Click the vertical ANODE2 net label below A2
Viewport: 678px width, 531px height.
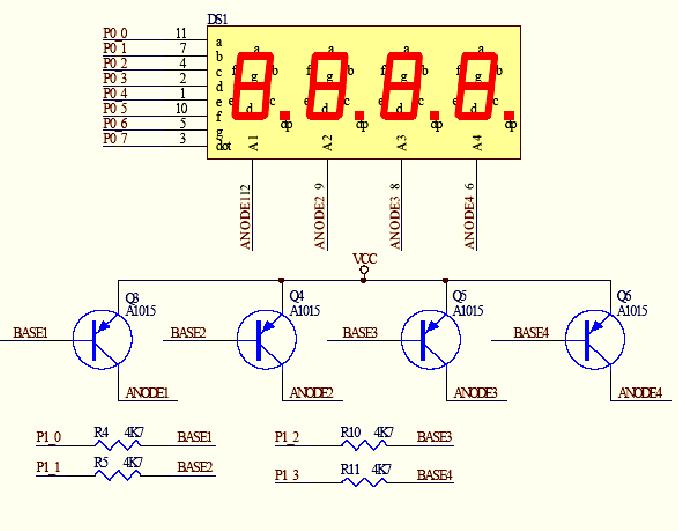click(x=320, y=223)
